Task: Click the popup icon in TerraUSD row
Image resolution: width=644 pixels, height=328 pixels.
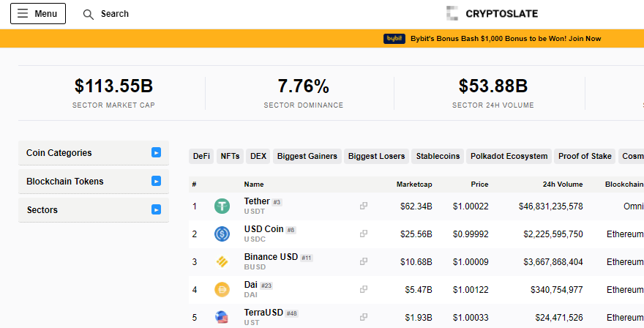Action: point(364,317)
